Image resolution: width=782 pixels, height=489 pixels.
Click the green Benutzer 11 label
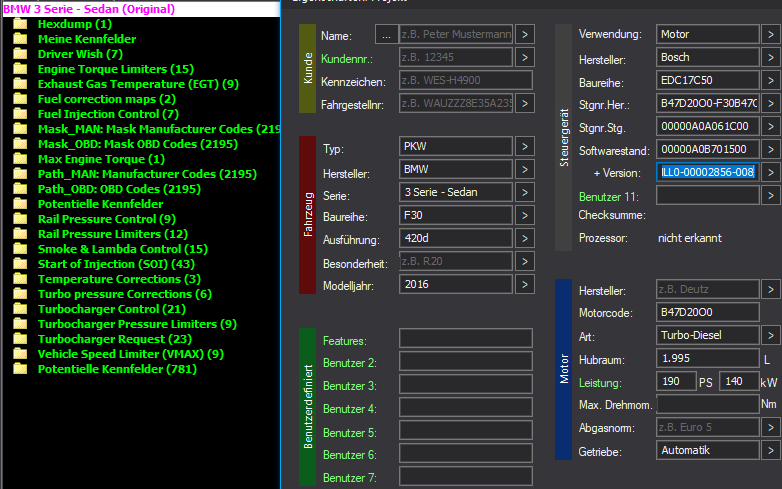point(608,197)
